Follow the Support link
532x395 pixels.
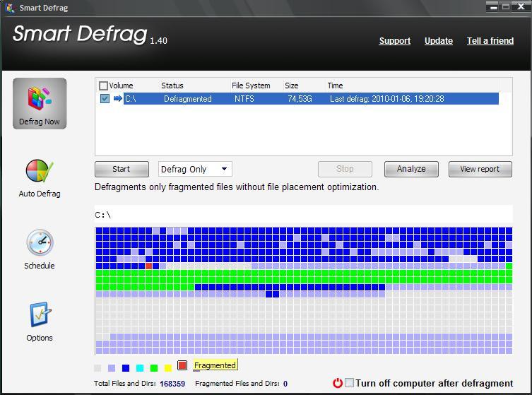coord(394,41)
